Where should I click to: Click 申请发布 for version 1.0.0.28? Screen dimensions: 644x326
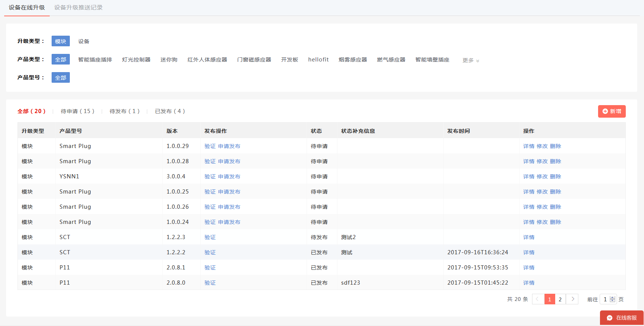229,161
